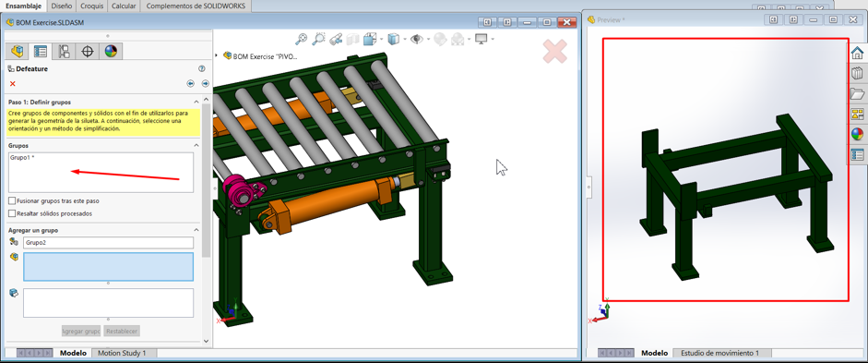Image resolution: width=868 pixels, height=363 pixels.
Task: Click the BOM Exercise "PIVO..." tree label
Action: pyautogui.click(x=265, y=56)
